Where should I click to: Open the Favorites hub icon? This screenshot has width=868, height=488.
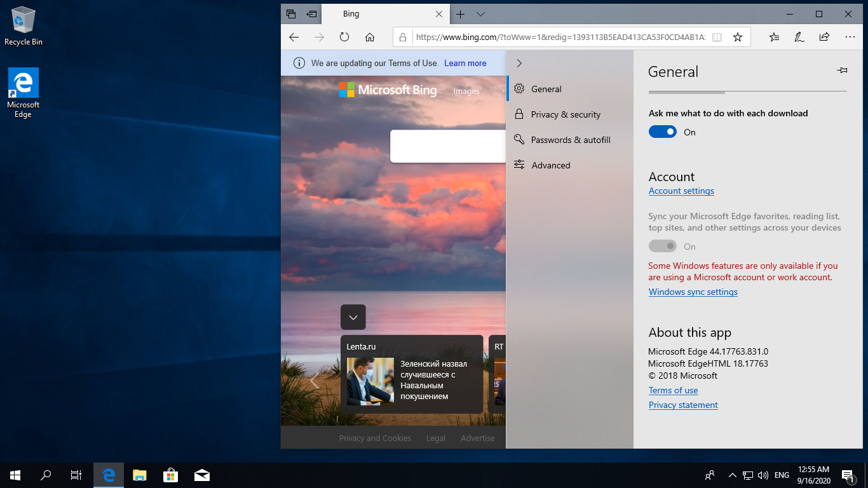(774, 37)
